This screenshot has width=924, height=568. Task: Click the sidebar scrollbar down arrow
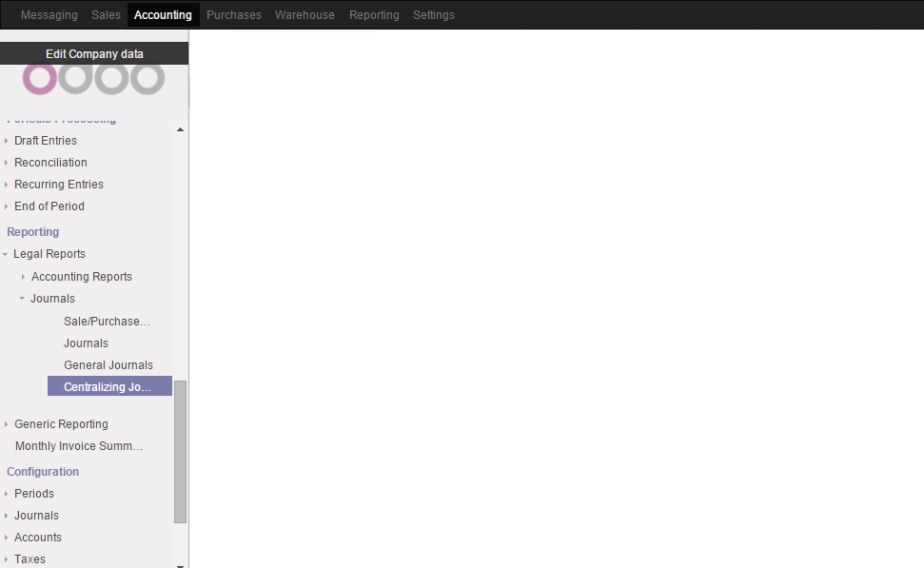click(x=180, y=561)
